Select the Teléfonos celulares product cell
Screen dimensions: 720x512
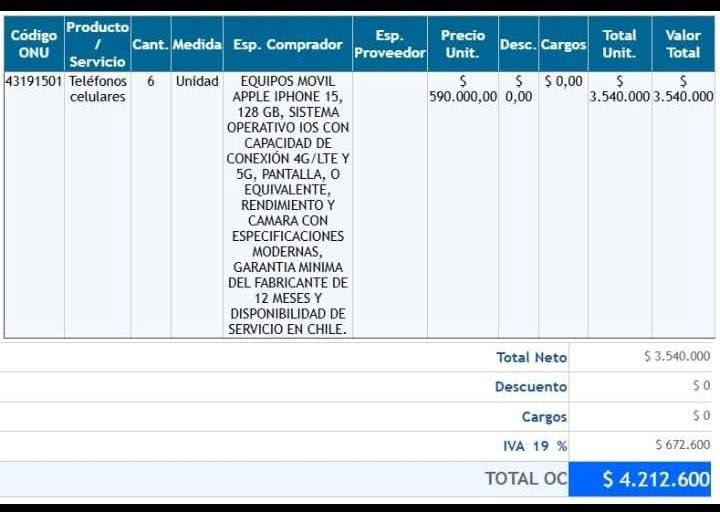point(97,89)
